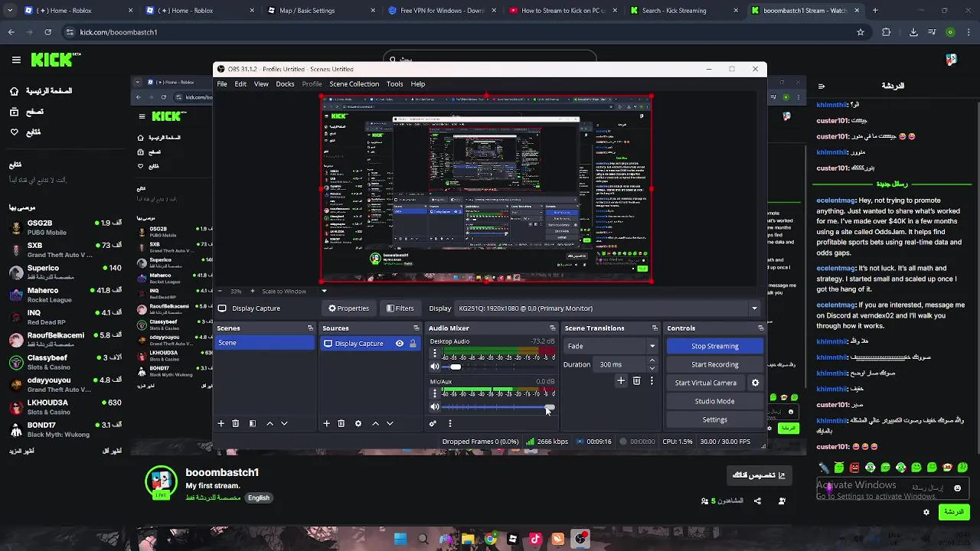Open source Properties button
This screenshot has width=980, height=551.
pyautogui.click(x=348, y=308)
